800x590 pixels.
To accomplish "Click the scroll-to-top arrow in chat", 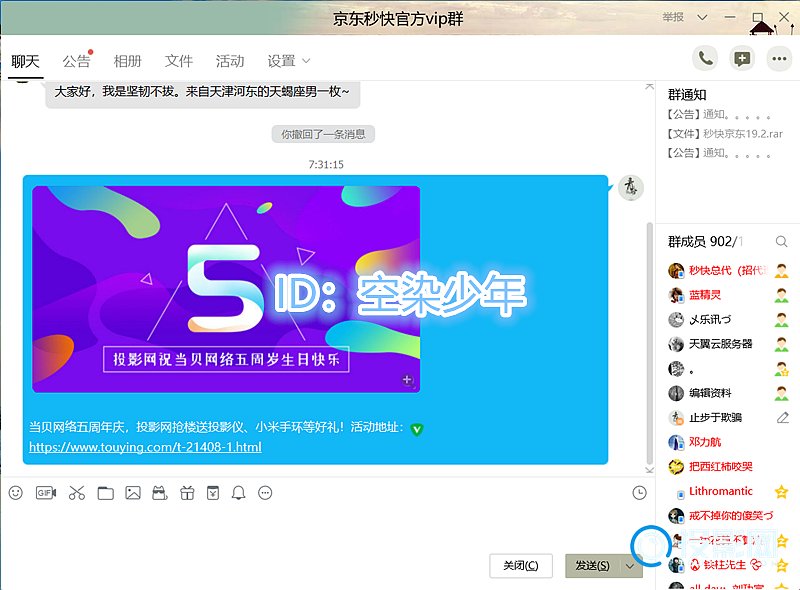I will (x=649, y=86).
